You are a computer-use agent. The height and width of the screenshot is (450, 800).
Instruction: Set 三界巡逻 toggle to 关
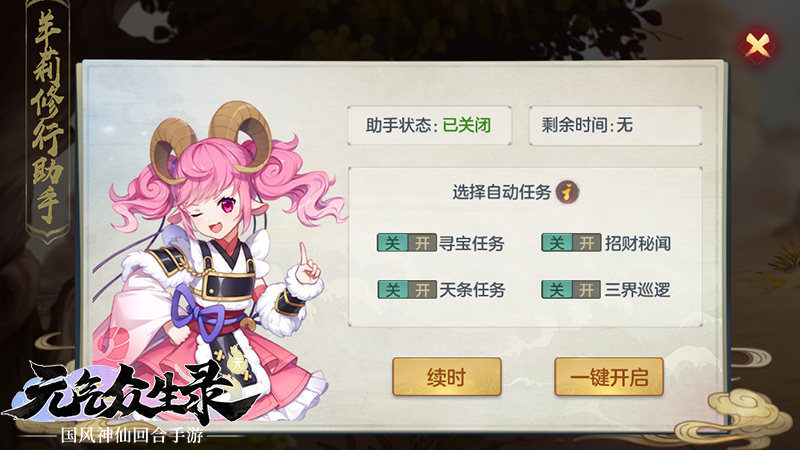557,290
